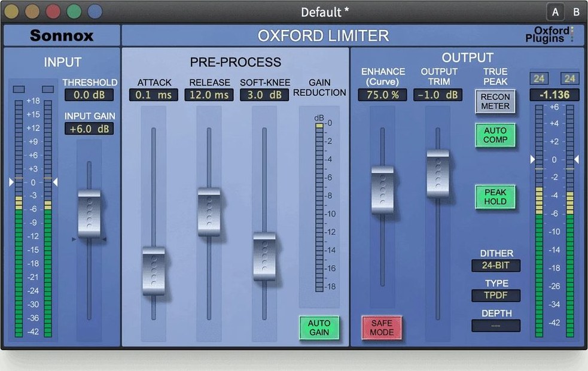Viewport: 588px width, 371px height.
Task: Click the RELEASE 12.0 ms value field
Action: tap(209, 95)
